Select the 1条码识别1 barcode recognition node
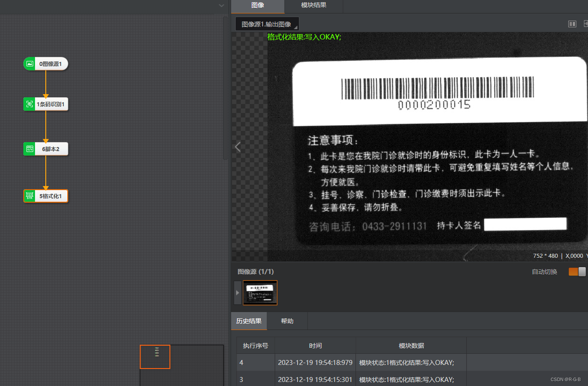The width and height of the screenshot is (588, 386). pos(45,104)
